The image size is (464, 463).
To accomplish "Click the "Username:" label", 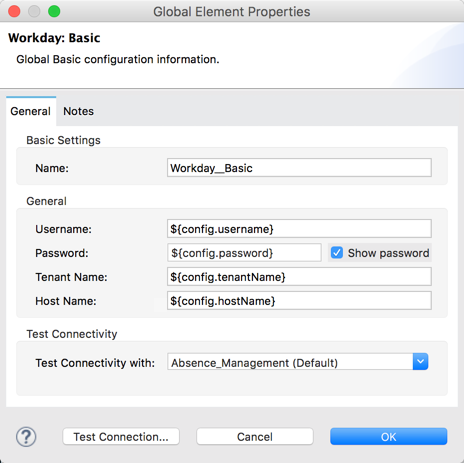I will coord(63,229).
